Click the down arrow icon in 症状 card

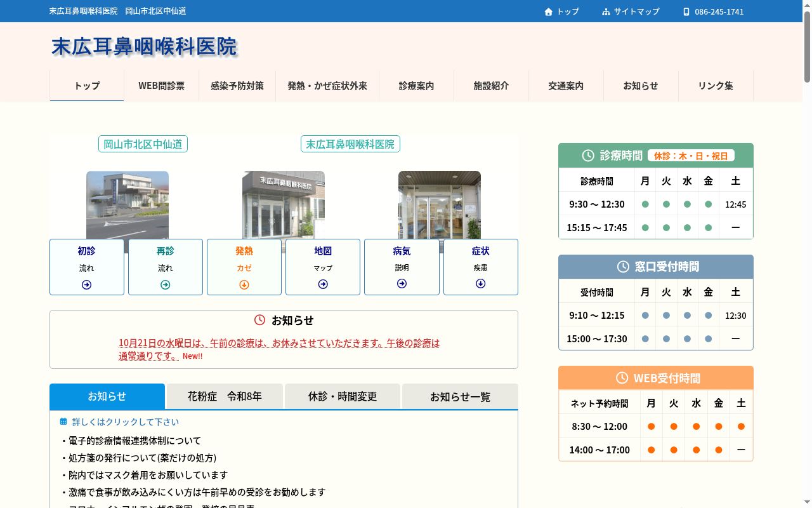pos(481,283)
